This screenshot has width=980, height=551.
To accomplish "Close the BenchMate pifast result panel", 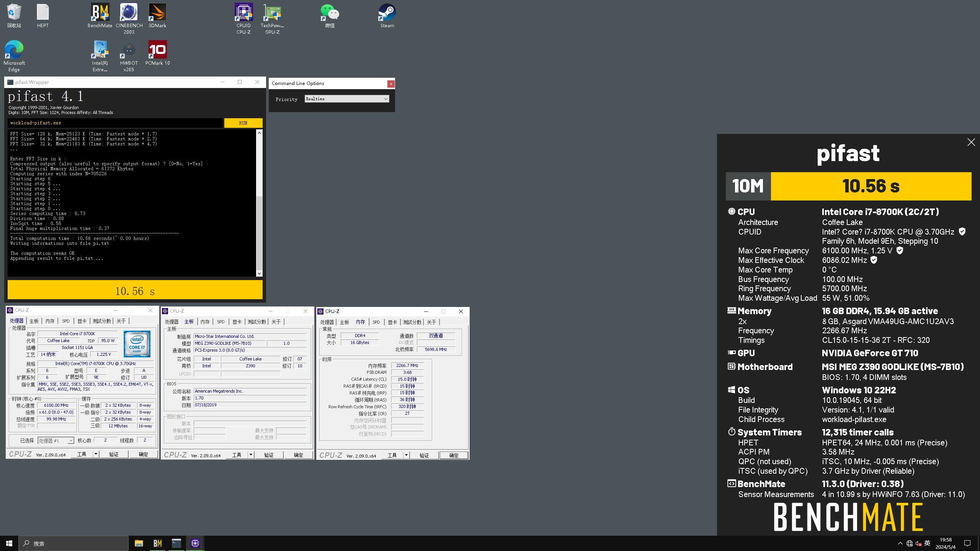I will pyautogui.click(x=971, y=142).
